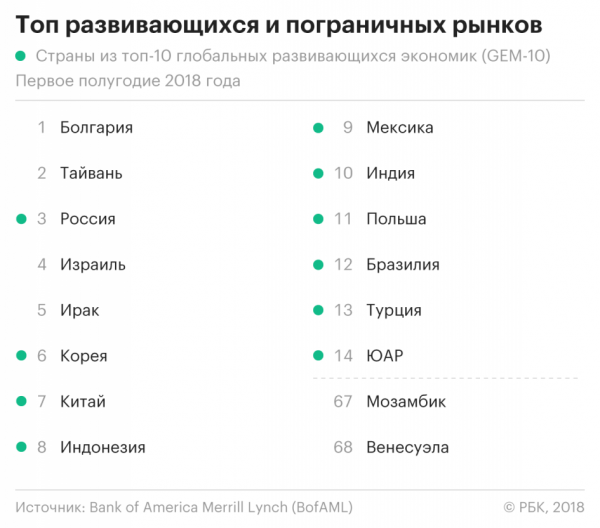The image size is (600, 528).
Task: Select Венесуэла at rank 68
Action: (x=408, y=447)
